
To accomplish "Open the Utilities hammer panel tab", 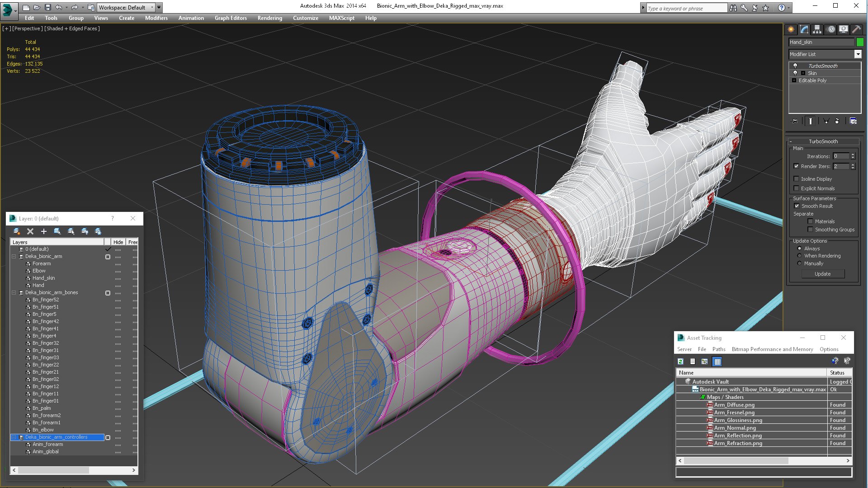I will click(x=856, y=29).
